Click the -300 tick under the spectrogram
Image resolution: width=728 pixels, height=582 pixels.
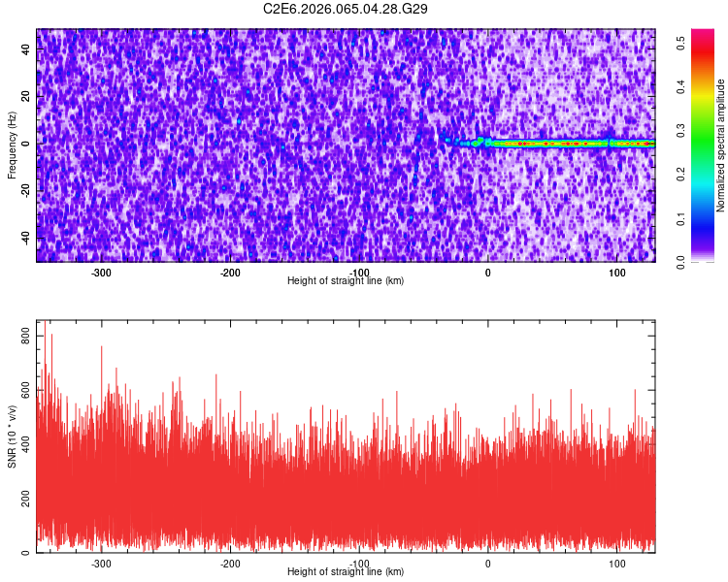[x=101, y=272]
